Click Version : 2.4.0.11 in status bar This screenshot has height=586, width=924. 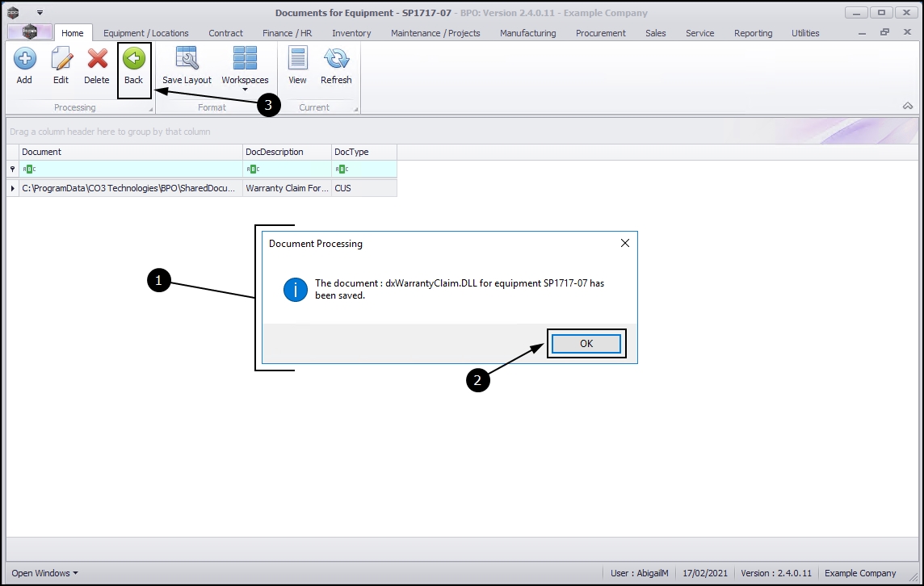click(776, 573)
